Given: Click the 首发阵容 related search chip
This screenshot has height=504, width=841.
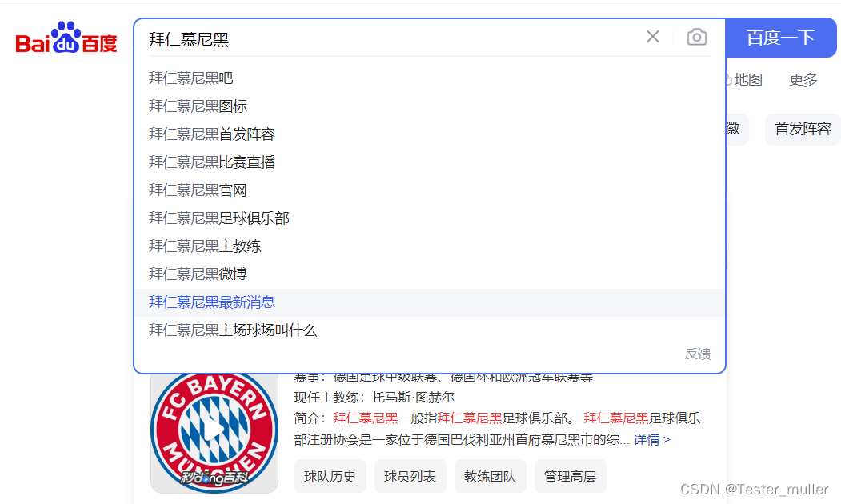Looking at the screenshot, I should [x=803, y=129].
